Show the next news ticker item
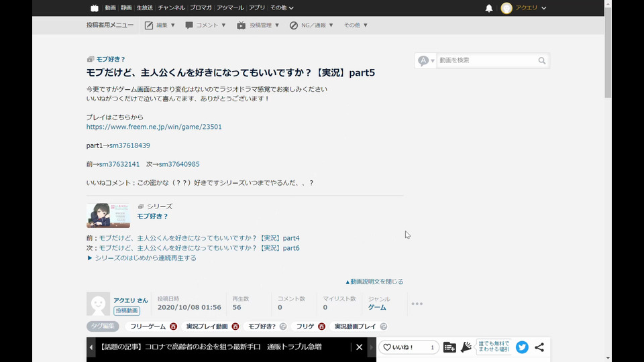The image size is (644, 362). point(371,347)
